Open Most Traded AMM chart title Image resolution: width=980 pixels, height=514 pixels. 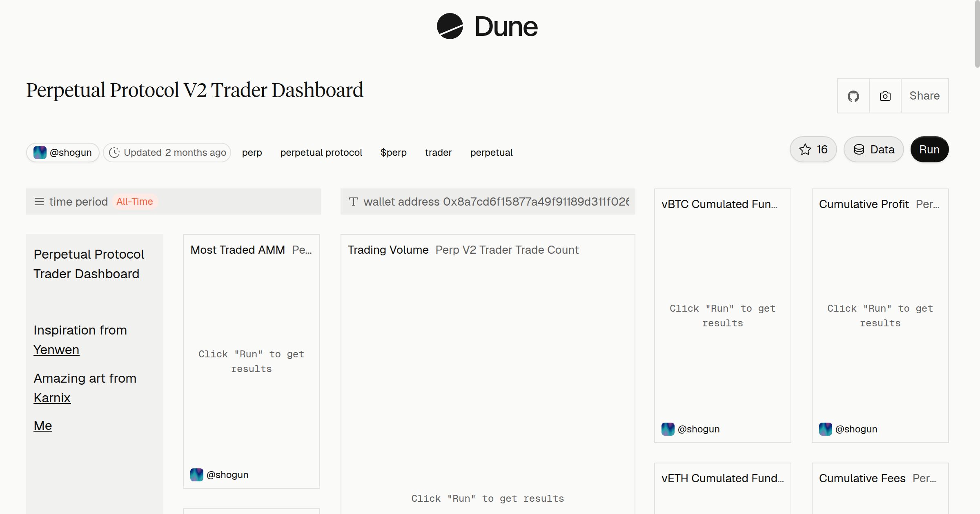pyautogui.click(x=238, y=250)
